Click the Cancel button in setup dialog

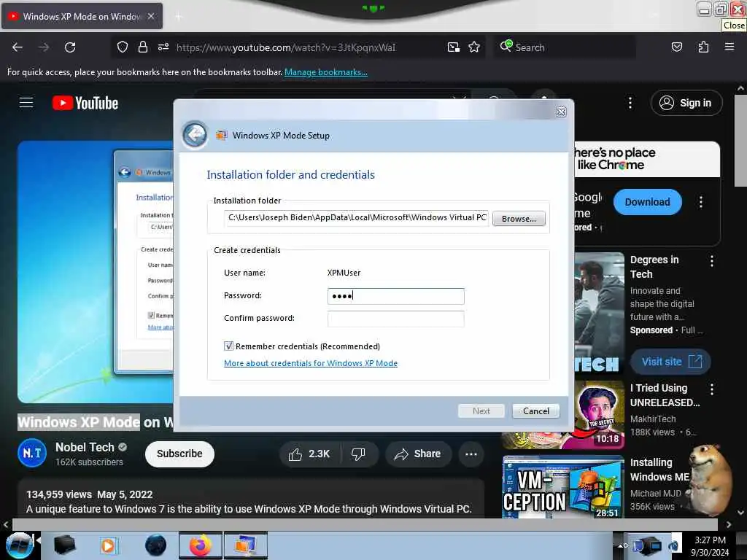[536, 411]
